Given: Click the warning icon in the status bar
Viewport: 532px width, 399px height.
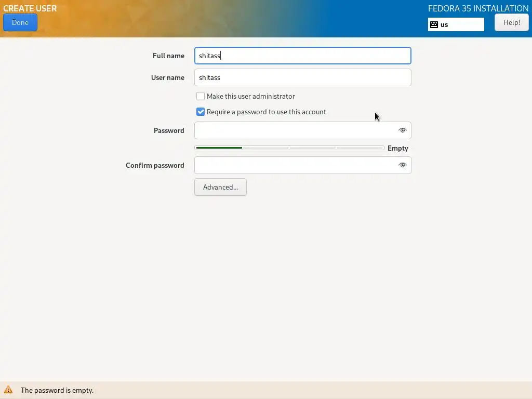Looking at the screenshot, I should [x=8, y=390].
